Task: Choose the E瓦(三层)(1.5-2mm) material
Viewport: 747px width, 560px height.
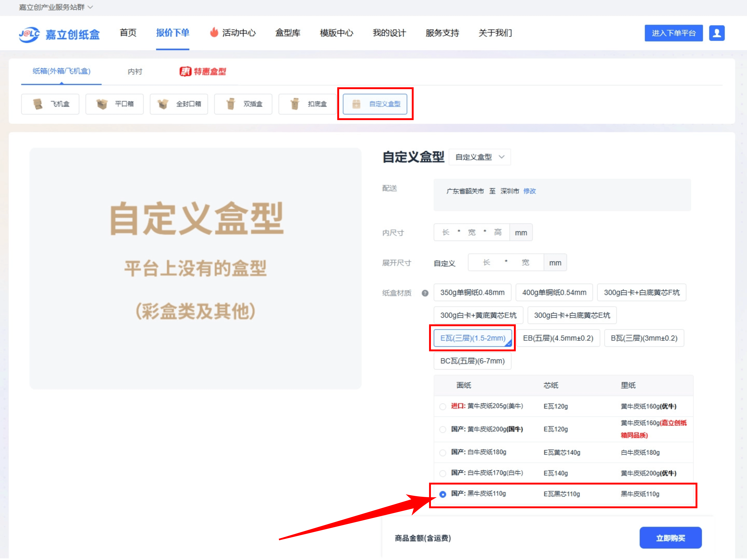Action: [473, 338]
